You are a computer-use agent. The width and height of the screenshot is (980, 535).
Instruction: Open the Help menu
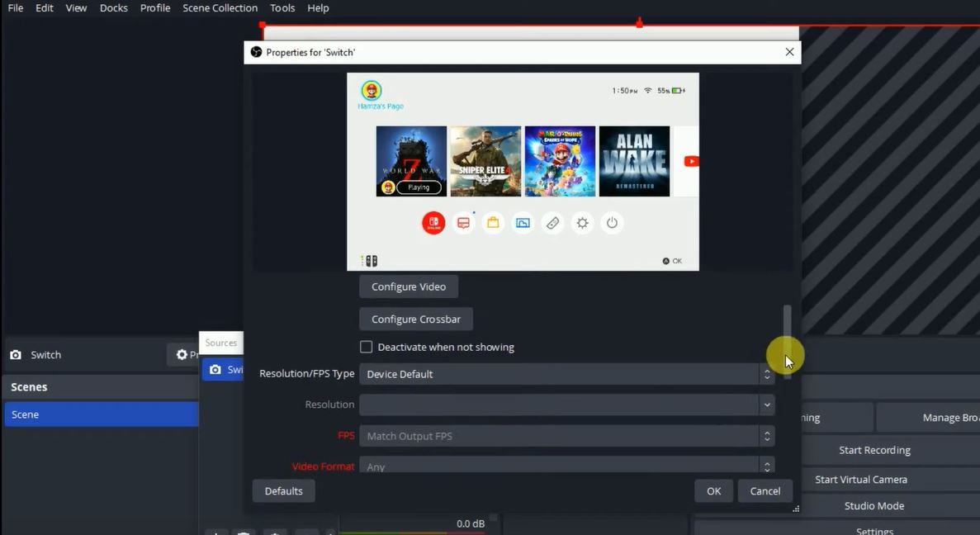click(318, 8)
